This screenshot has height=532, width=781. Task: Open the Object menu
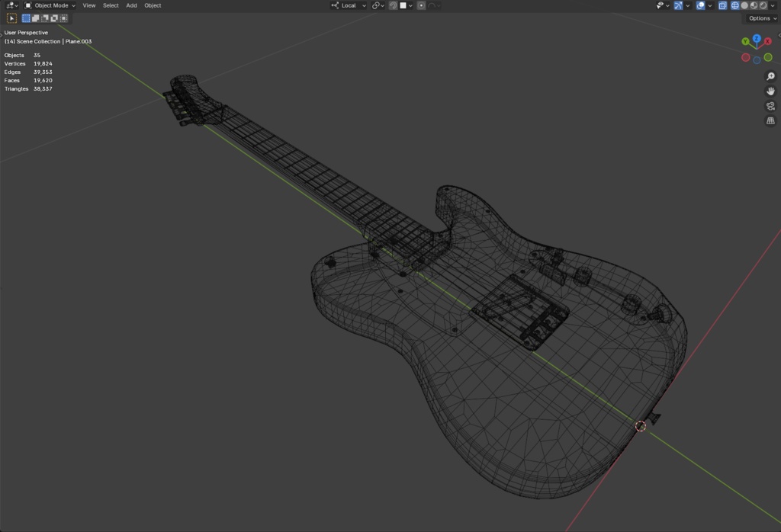coord(153,5)
